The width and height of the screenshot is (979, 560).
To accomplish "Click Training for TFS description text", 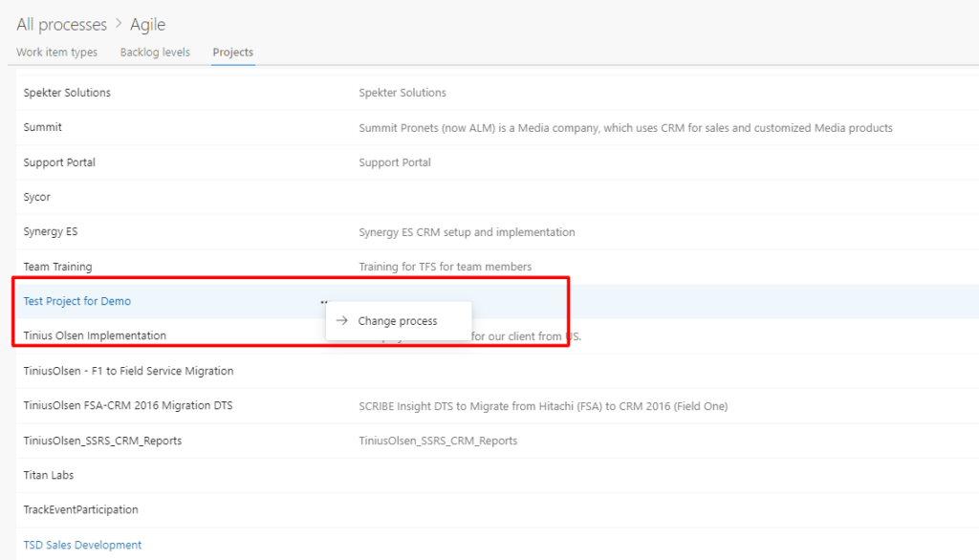I will point(446,267).
